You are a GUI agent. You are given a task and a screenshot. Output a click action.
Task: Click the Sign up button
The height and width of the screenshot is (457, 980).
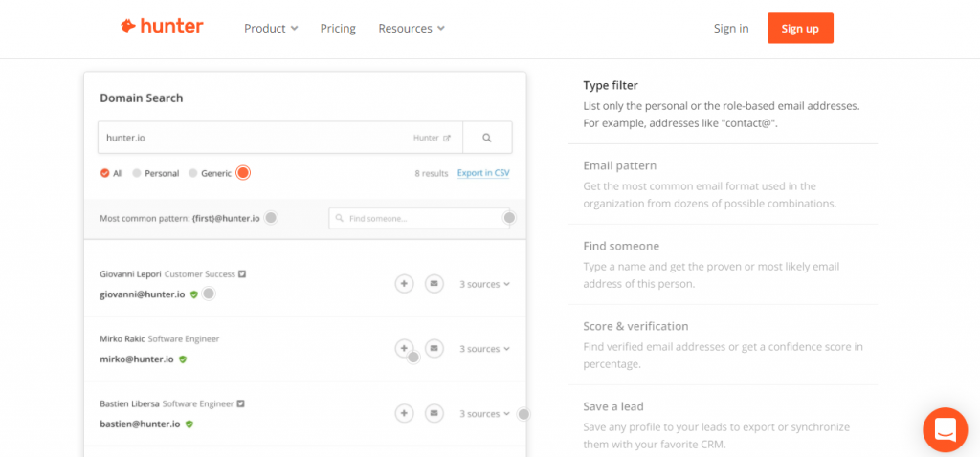click(800, 28)
